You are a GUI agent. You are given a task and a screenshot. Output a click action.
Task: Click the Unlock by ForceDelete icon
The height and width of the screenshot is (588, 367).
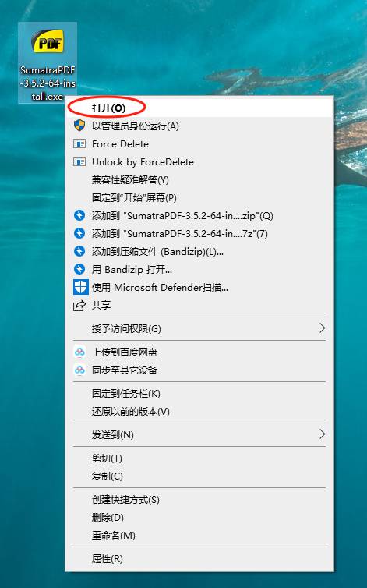[x=79, y=161]
